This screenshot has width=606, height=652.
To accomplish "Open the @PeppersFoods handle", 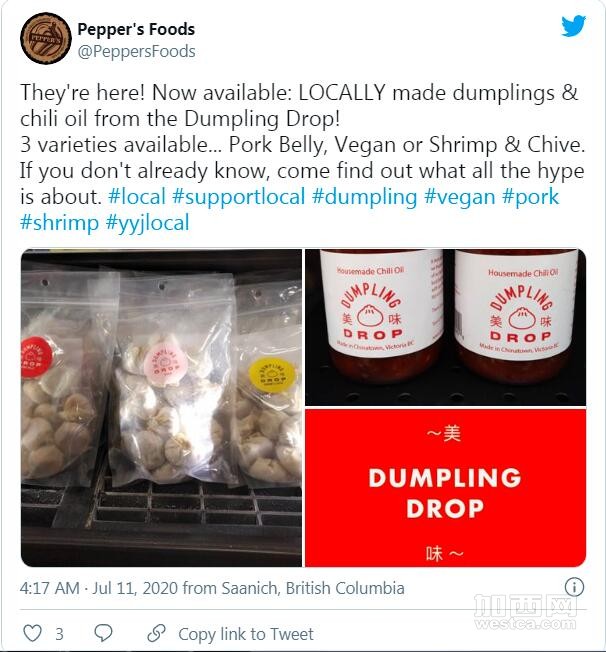I will pos(136,52).
